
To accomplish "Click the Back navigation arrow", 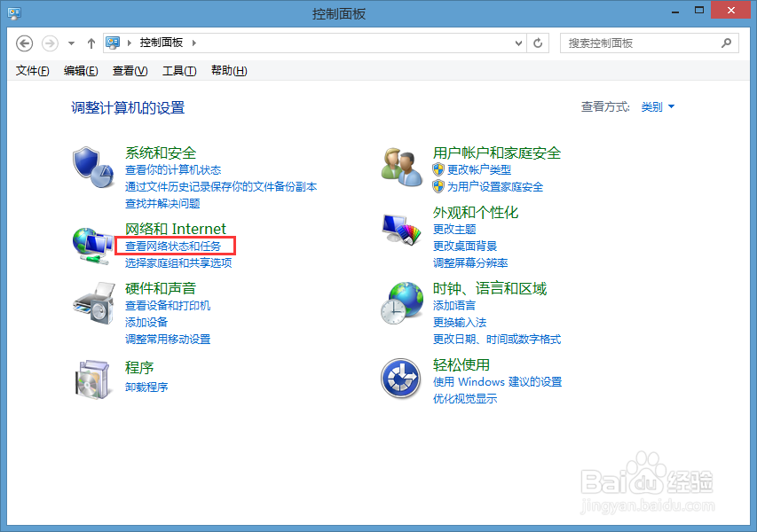I will coord(24,43).
